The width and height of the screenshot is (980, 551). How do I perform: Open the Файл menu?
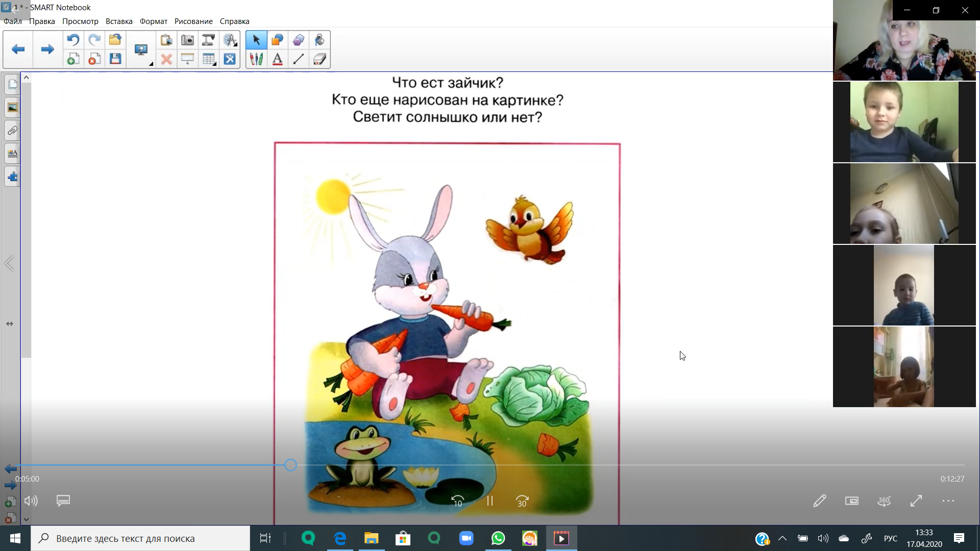[13, 21]
